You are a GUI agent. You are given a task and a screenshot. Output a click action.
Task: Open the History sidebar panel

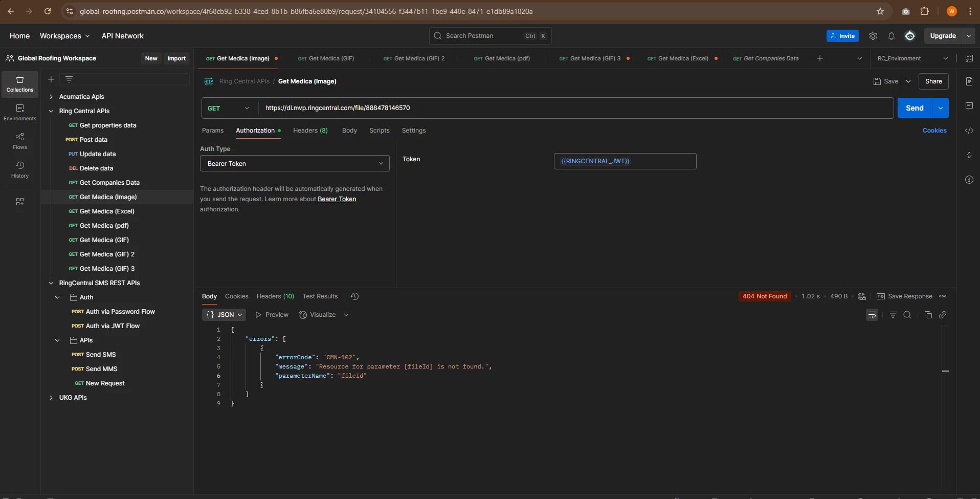click(20, 170)
